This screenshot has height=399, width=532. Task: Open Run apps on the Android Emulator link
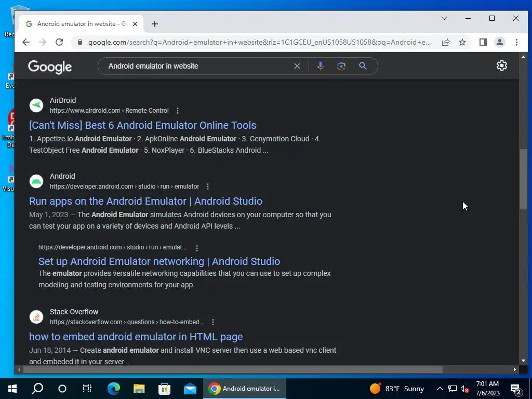(145, 201)
